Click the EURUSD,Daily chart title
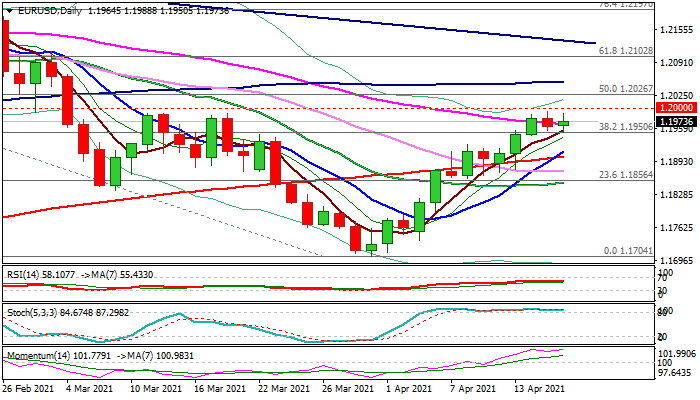The height and width of the screenshot is (400, 700). pyautogui.click(x=50, y=11)
